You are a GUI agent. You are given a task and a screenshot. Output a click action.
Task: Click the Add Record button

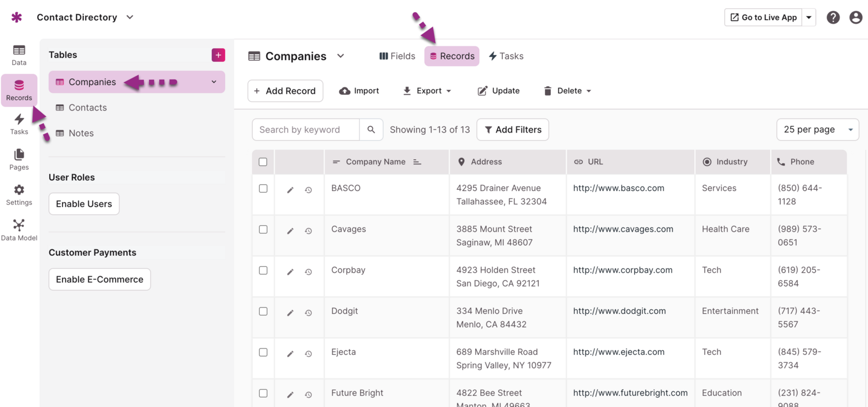click(285, 91)
